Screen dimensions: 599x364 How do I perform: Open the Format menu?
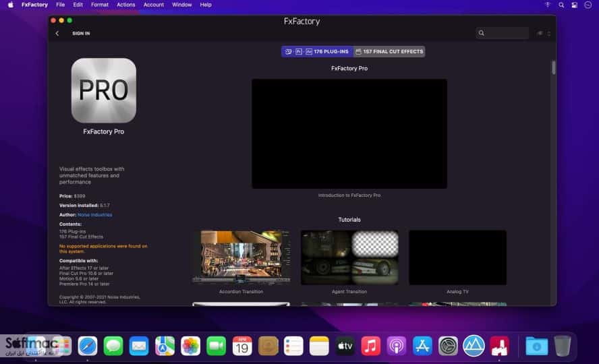(x=100, y=5)
